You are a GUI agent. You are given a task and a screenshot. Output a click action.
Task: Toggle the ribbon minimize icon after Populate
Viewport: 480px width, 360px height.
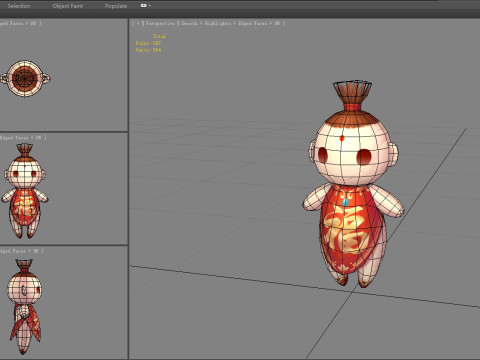click(144, 6)
